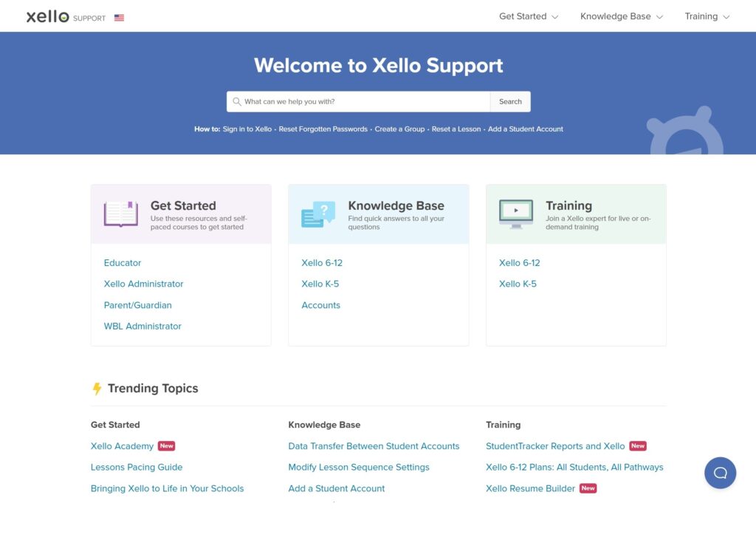The width and height of the screenshot is (756, 540).
Task: Select Parent/Guardian link
Action: tap(138, 306)
